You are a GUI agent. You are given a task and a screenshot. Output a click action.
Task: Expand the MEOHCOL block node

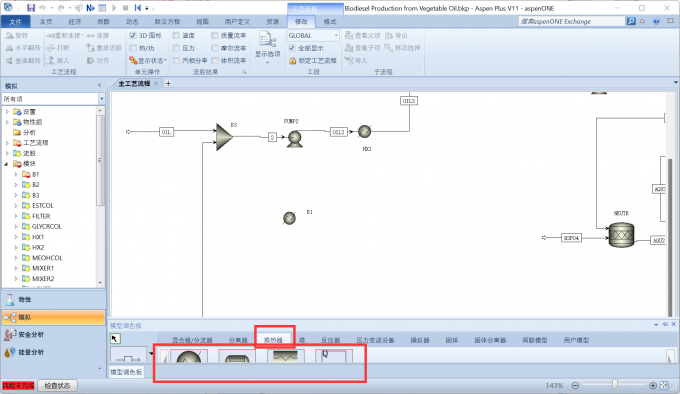pos(16,258)
